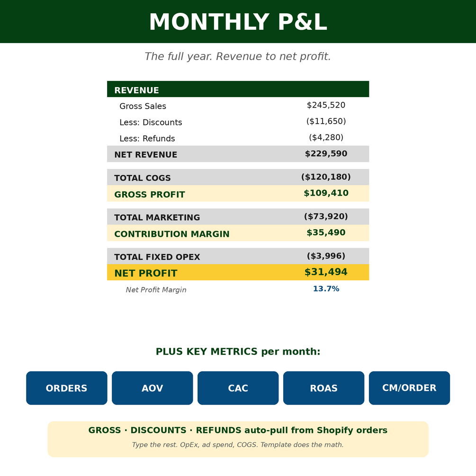
Task: Click the Gross Sales value $245,520
Action: [x=326, y=105]
